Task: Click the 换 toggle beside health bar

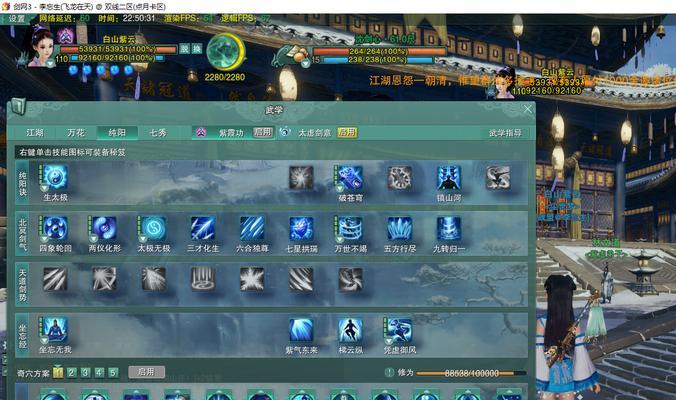Action: coord(197,49)
